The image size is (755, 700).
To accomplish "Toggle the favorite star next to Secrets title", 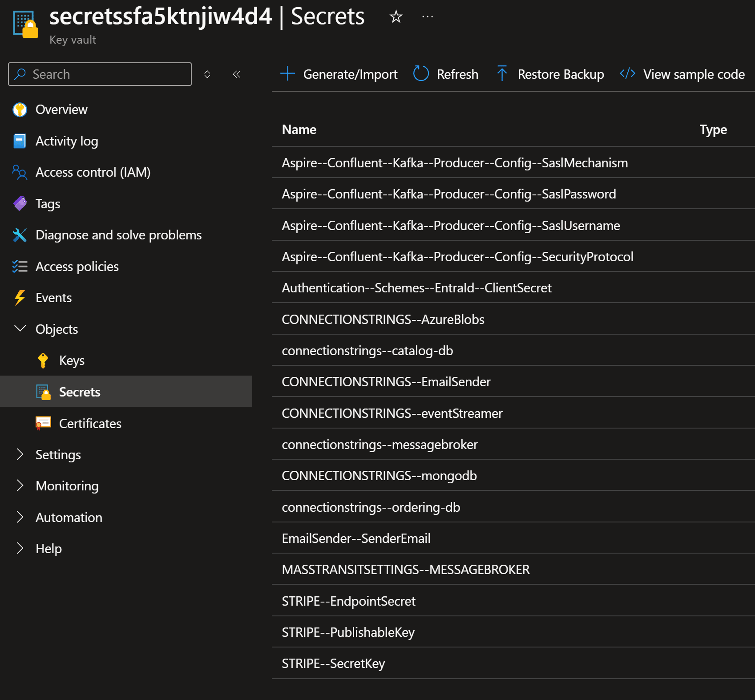I will pos(395,17).
